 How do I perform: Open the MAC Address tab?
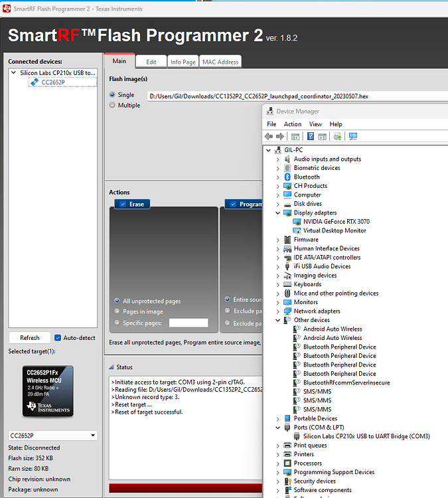click(x=220, y=62)
